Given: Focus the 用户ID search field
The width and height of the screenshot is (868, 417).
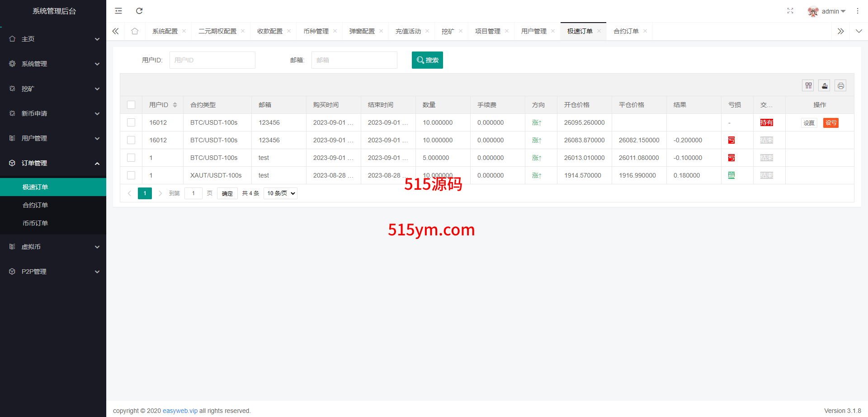Looking at the screenshot, I should point(212,60).
